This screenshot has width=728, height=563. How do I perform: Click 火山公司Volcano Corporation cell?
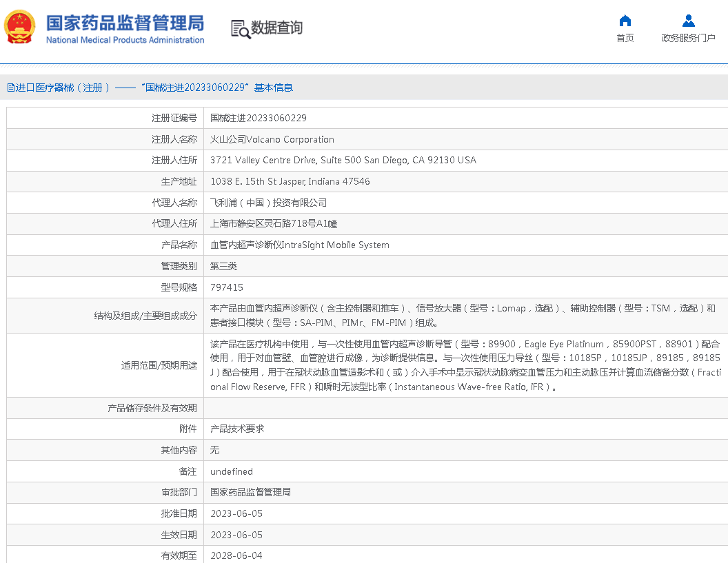pyautogui.click(x=272, y=139)
